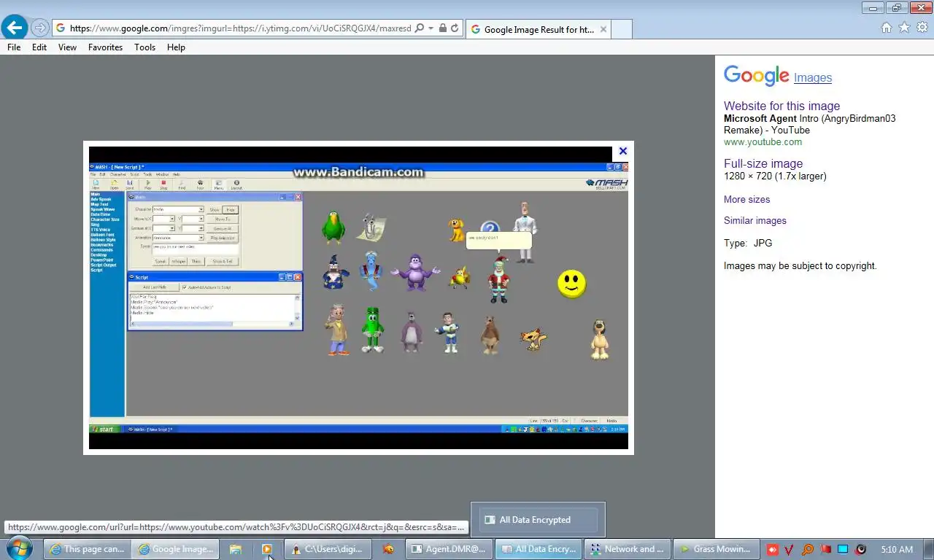Image resolution: width=934 pixels, height=560 pixels.
Task: Click the red V tray icon
Action: click(790, 549)
